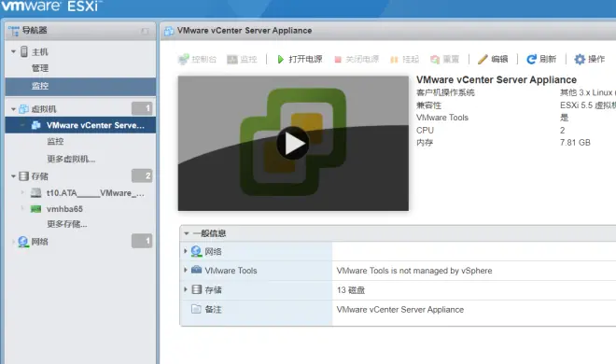616x364 pixels.
Task: Click the t10.ATA VMware disk icon
Action: pyautogui.click(x=35, y=193)
